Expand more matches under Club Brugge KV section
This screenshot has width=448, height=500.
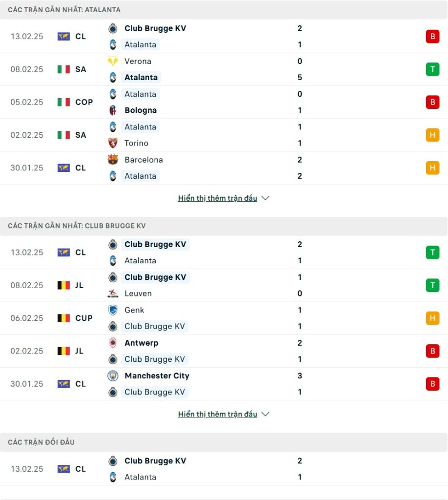point(217,414)
